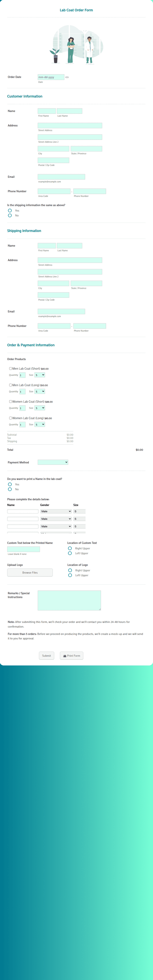This screenshot has width=153, height=980.
Task: Select Yes to print a name on coat
Action: point(10,484)
